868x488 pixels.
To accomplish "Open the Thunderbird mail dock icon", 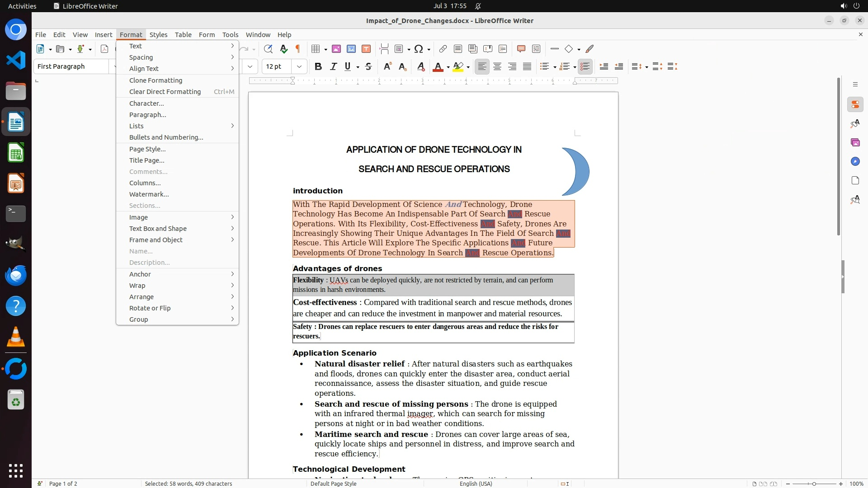I will [16, 275].
